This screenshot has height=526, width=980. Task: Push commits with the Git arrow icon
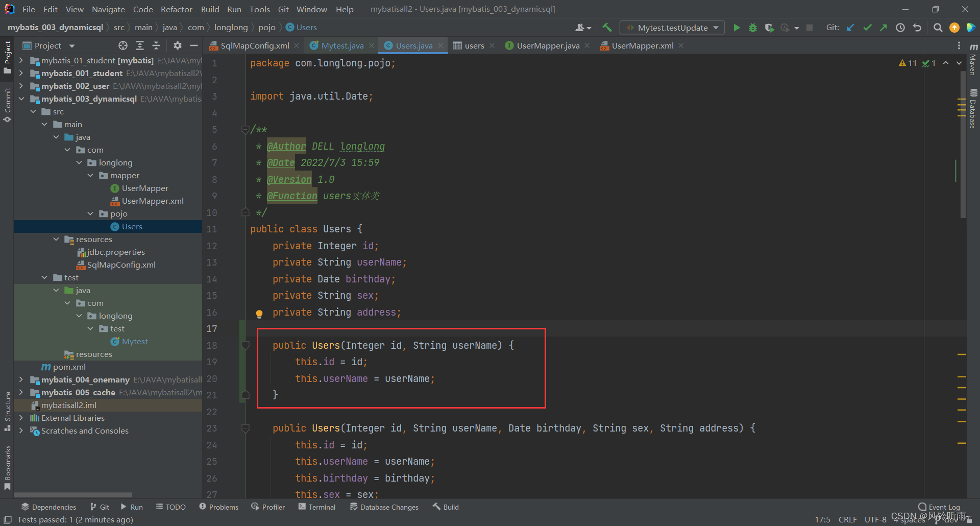pyautogui.click(x=884, y=28)
